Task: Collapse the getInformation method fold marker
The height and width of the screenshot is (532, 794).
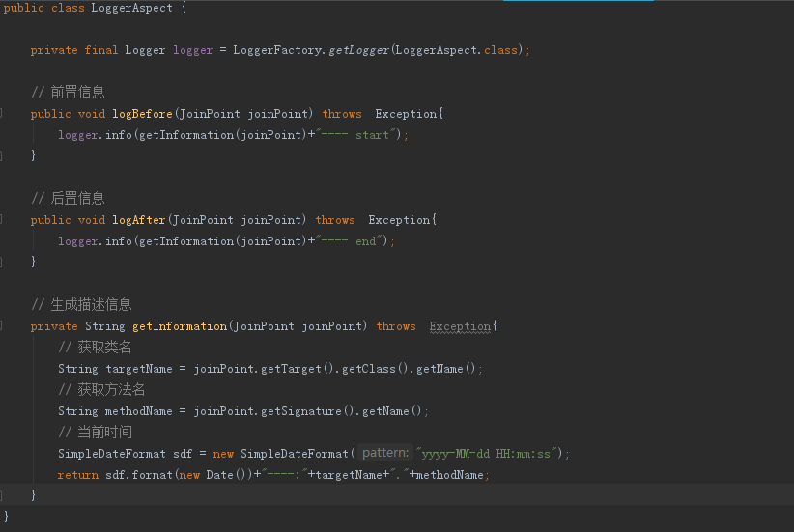Action: click(x=3, y=326)
